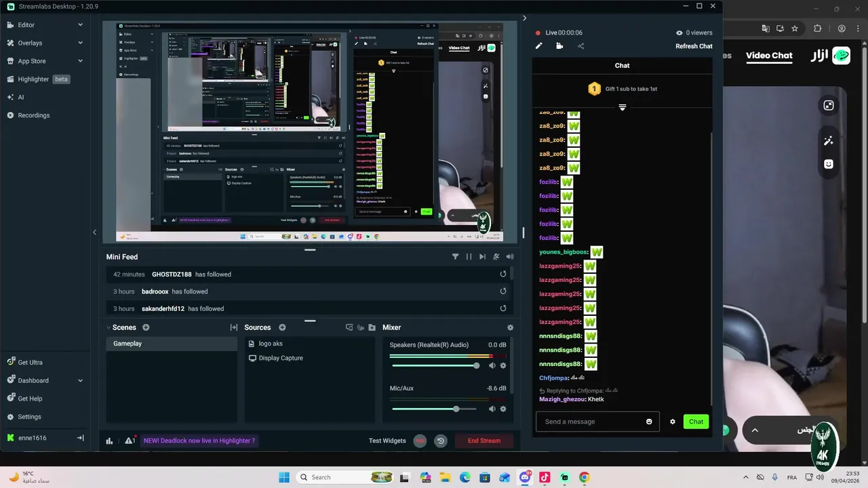Mute the Speakers (Realtek) audio
The width and height of the screenshot is (868, 488).
(x=492, y=365)
